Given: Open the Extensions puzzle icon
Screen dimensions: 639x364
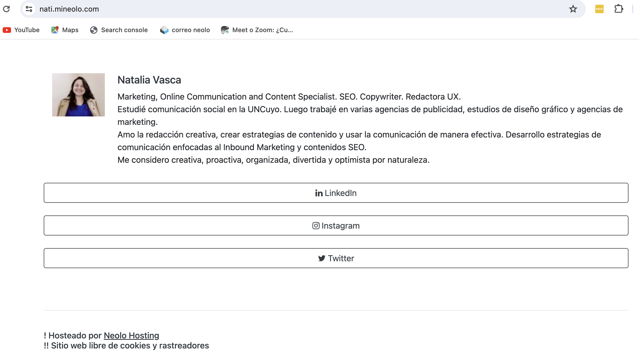Looking at the screenshot, I should coord(619,9).
